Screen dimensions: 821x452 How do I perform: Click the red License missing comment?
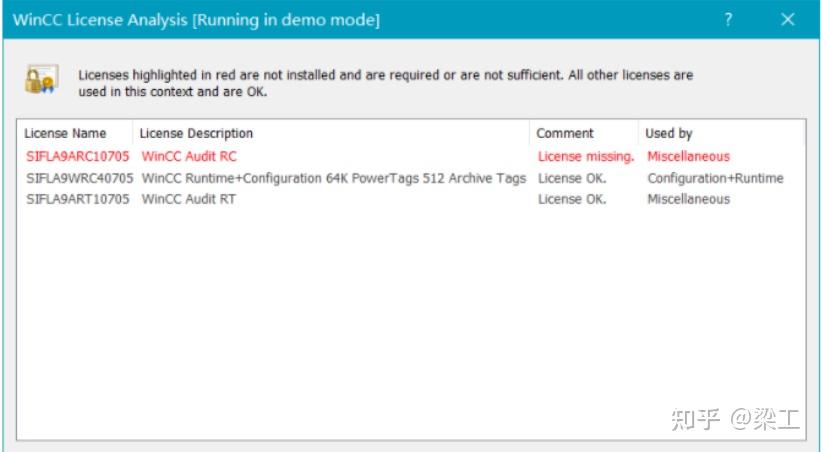[x=586, y=156]
